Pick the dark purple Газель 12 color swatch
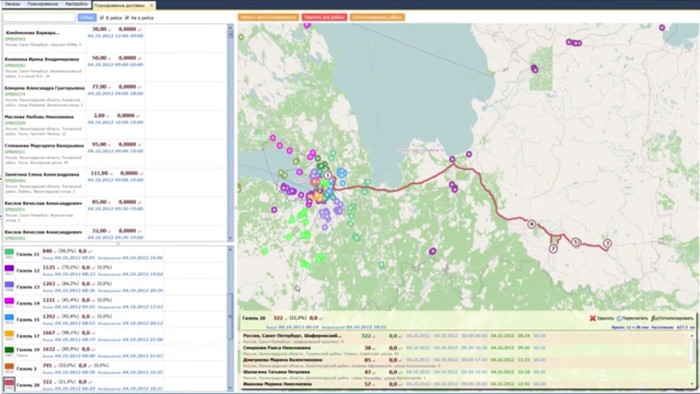The image size is (700, 394). 9,269
